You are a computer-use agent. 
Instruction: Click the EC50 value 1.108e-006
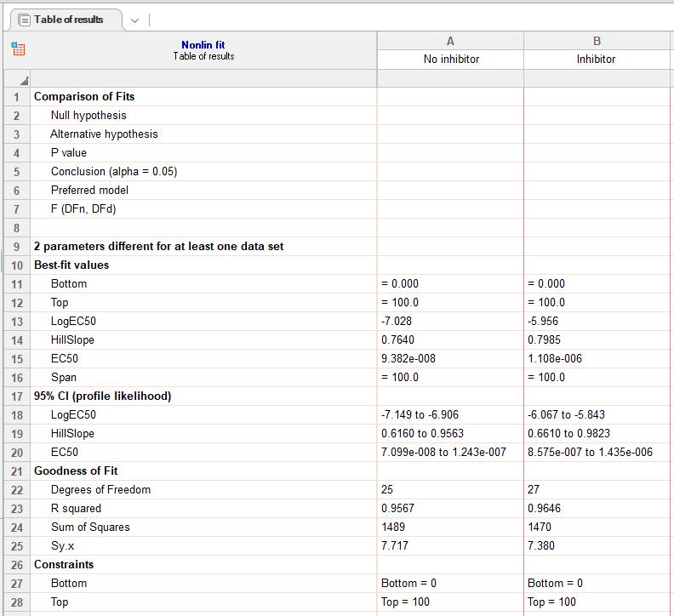coord(555,358)
